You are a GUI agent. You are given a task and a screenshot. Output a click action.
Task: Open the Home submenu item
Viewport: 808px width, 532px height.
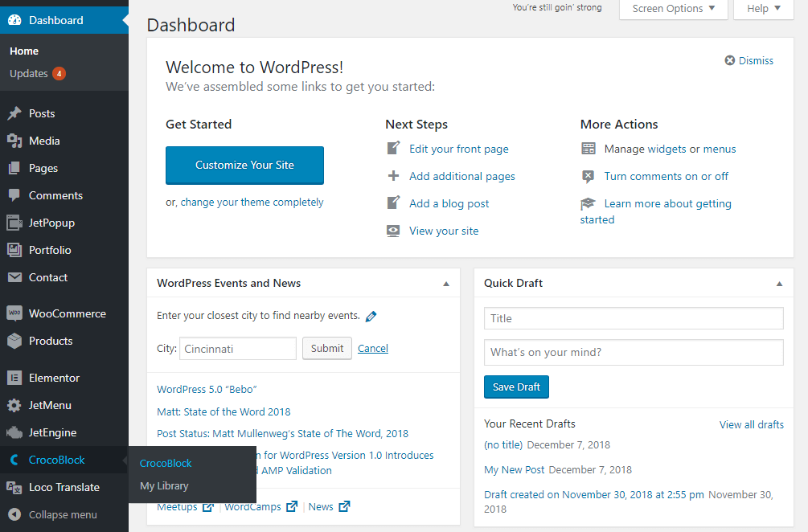(23, 51)
